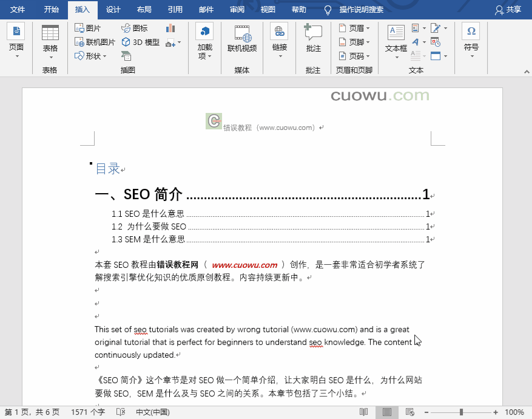The image size is (532, 419).
Task: Switch to the 帮助 Help tab
Action: pos(298,10)
